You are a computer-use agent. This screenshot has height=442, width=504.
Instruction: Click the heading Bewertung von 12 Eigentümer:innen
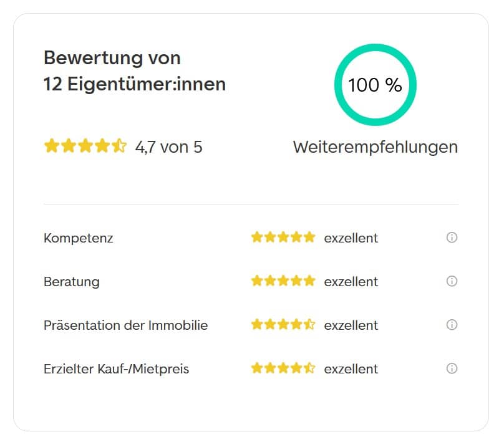[x=135, y=71]
